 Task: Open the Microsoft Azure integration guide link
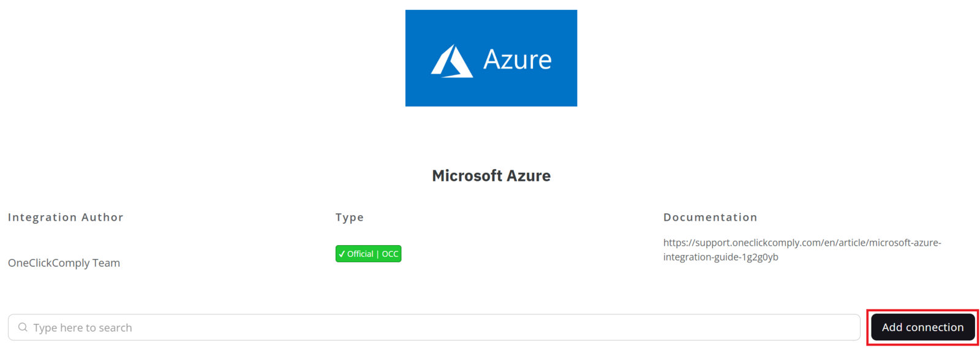[x=802, y=243]
